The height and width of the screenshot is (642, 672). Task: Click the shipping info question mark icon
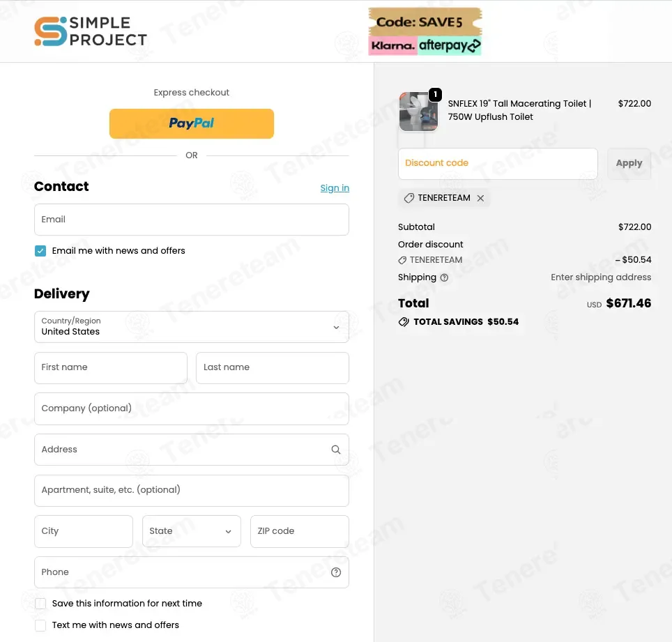point(444,277)
